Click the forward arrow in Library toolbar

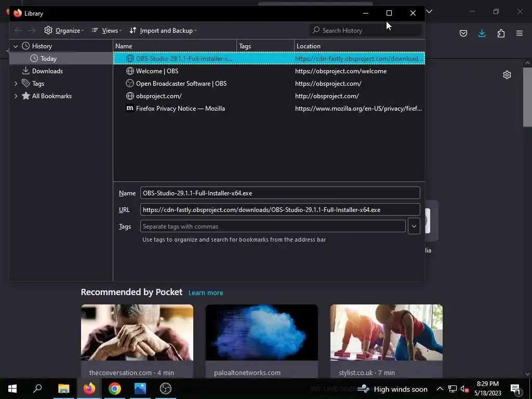tap(32, 31)
